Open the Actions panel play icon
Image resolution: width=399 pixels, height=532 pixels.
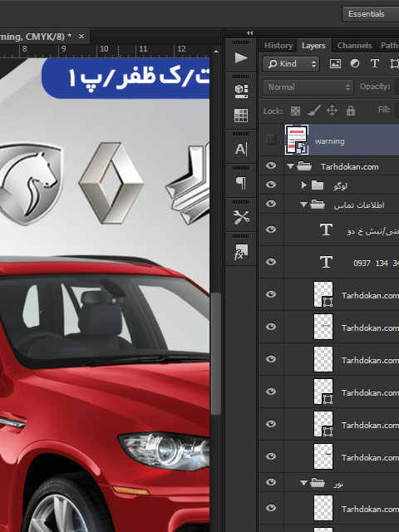point(241,57)
